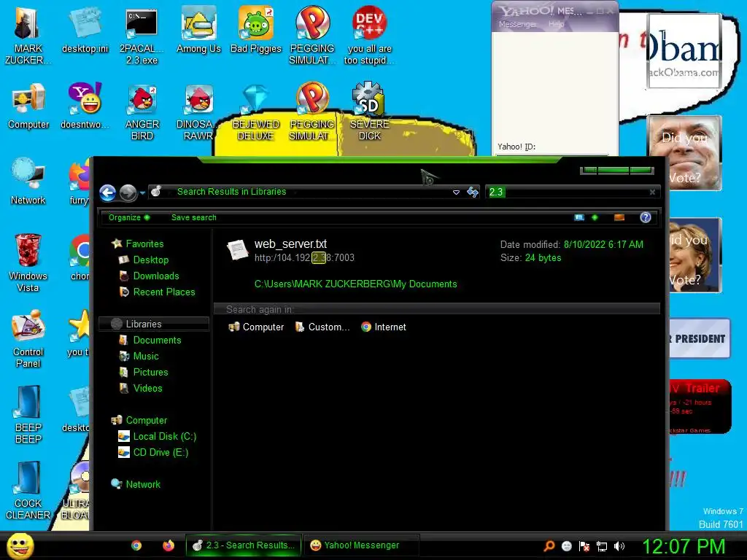Select Network in the navigation pane

[x=136, y=484]
